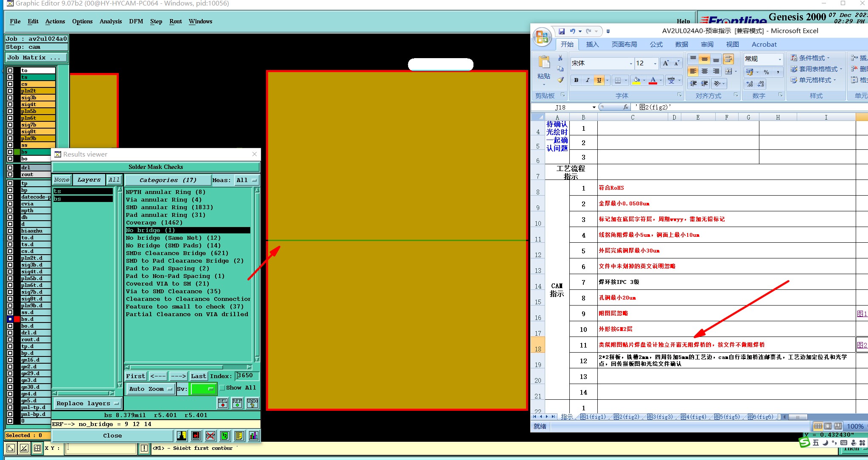The height and width of the screenshot is (460, 868).
Task: Click the yellow notes report icon
Action: point(239,435)
